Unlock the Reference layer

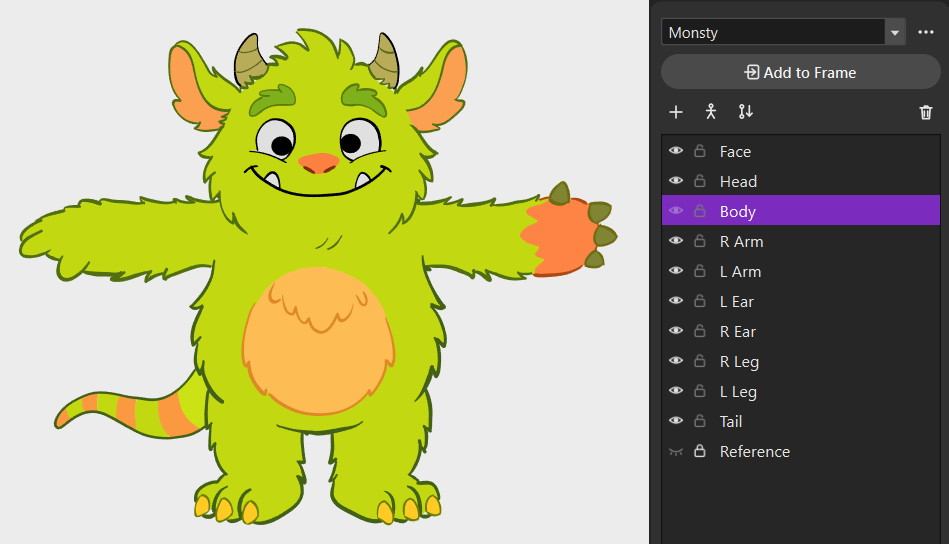700,451
